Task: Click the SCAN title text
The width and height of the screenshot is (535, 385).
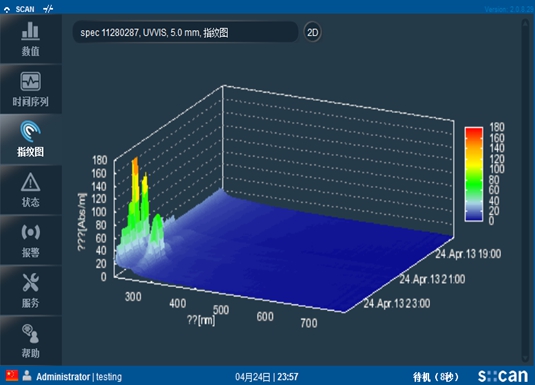Action: coord(25,9)
